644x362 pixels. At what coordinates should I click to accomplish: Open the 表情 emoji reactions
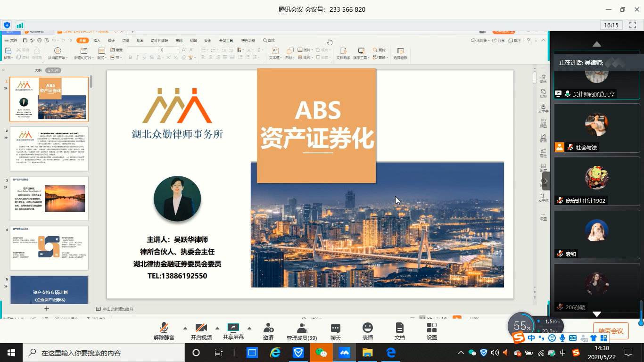pyautogui.click(x=368, y=328)
